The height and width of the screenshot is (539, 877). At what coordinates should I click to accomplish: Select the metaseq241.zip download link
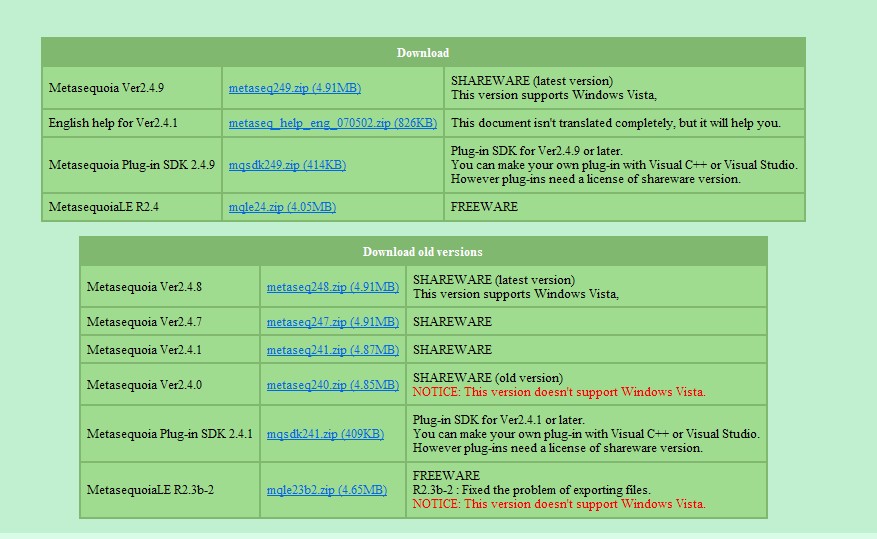[332, 350]
